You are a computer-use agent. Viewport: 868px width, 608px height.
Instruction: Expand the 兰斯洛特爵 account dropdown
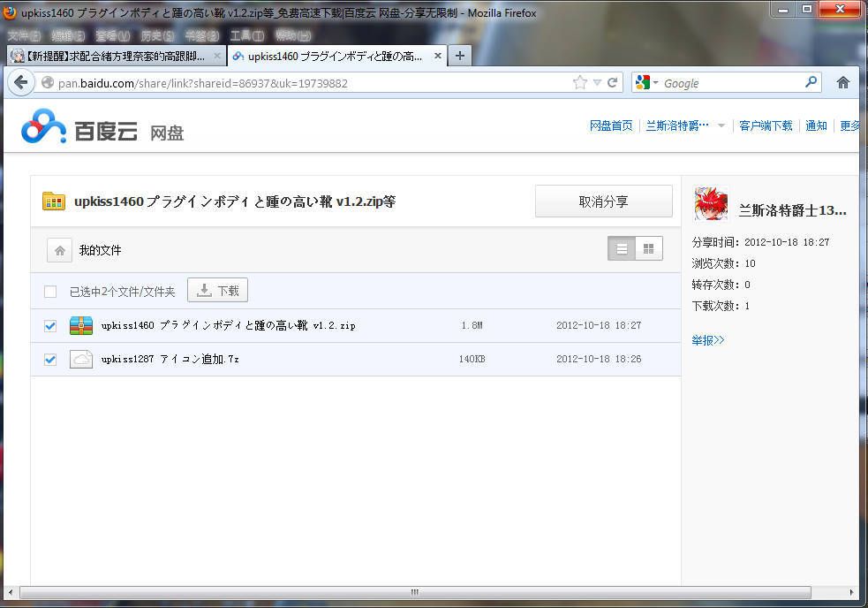click(x=721, y=125)
